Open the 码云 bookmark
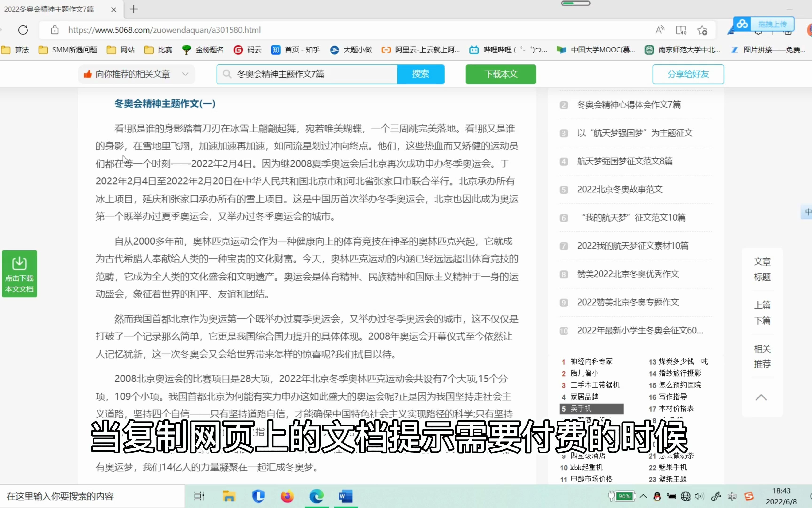Screen dimensions: 812x508 pos(247,50)
